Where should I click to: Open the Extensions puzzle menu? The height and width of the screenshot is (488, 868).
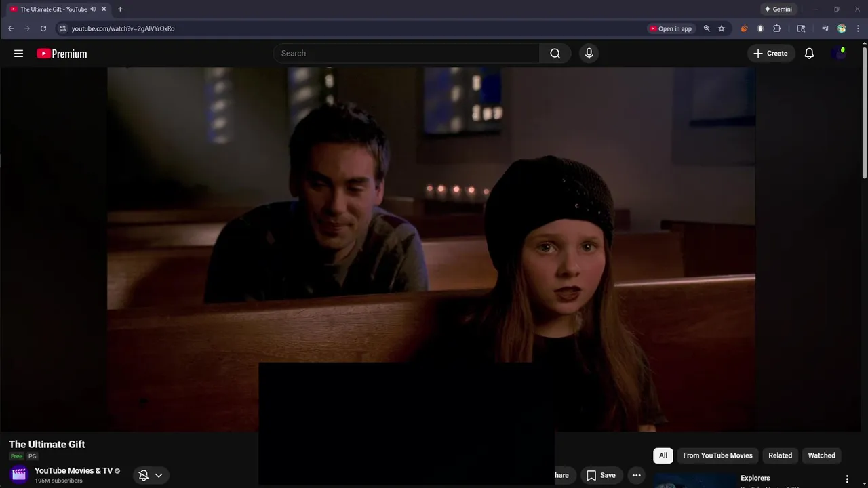click(x=777, y=28)
